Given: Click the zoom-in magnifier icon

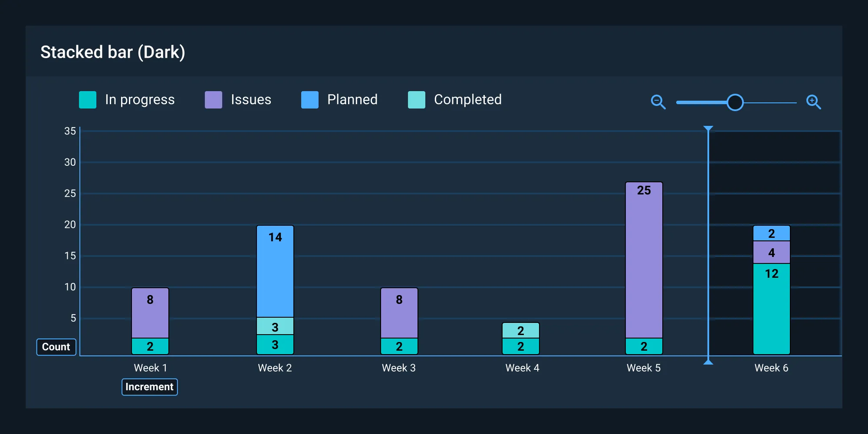Looking at the screenshot, I should pyautogui.click(x=813, y=102).
